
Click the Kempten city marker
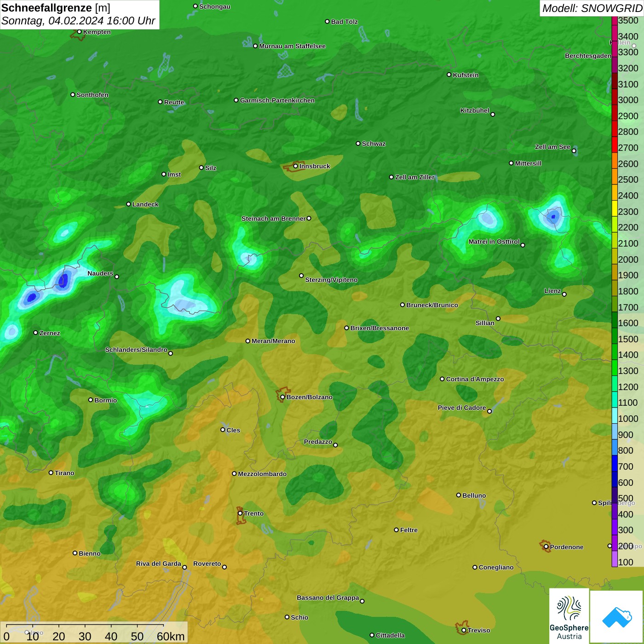coord(79,32)
